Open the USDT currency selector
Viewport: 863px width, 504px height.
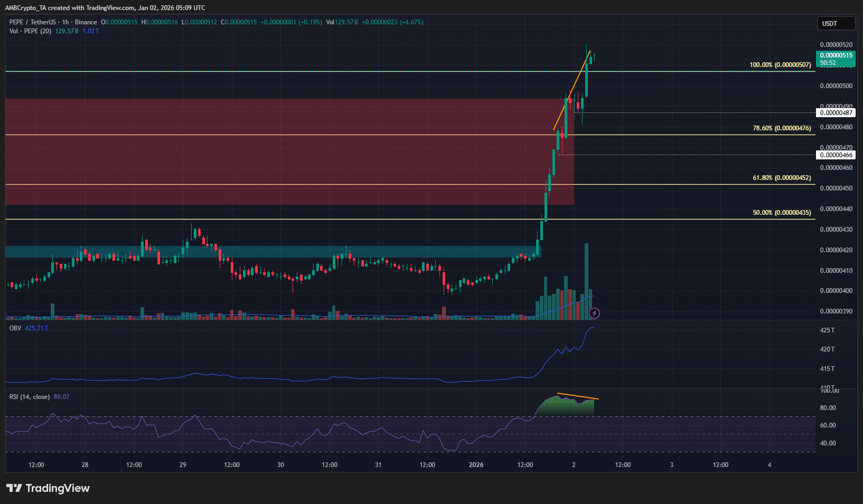pyautogui.click(x=836, y=24)
